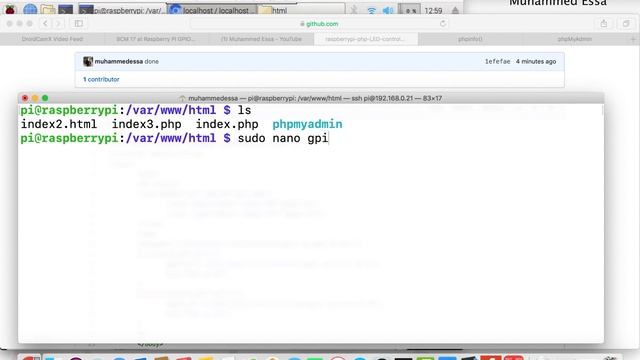Zoom the SSH terminal with green button
The width and height of the screenshot is (640, 360).
click(45, 98)
